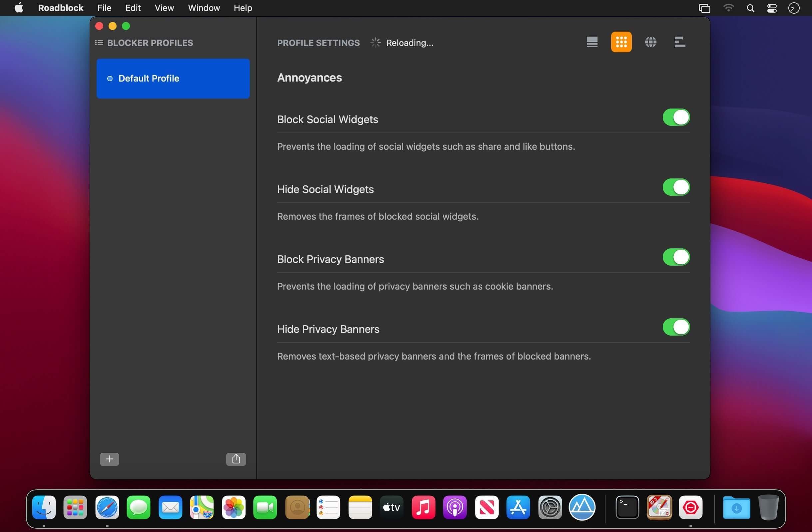
Task: Click the Roadblock icon in the Dock
Action: pos(690,507)
